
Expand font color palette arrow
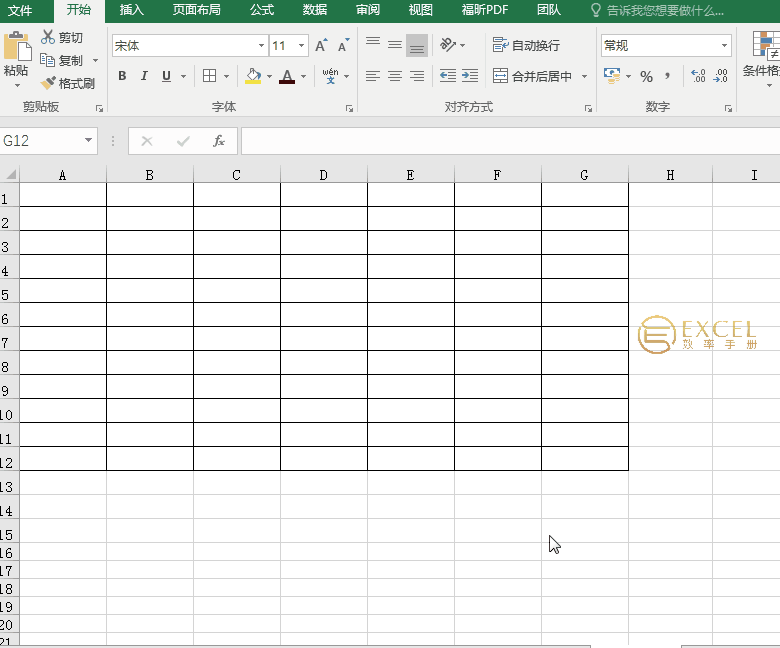coord(303,77)
